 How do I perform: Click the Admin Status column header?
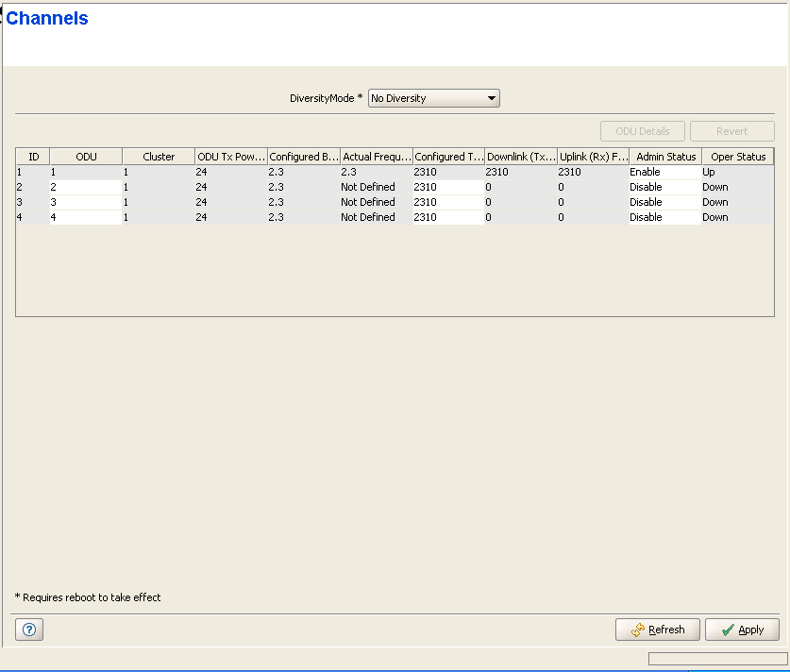(665, 157)
